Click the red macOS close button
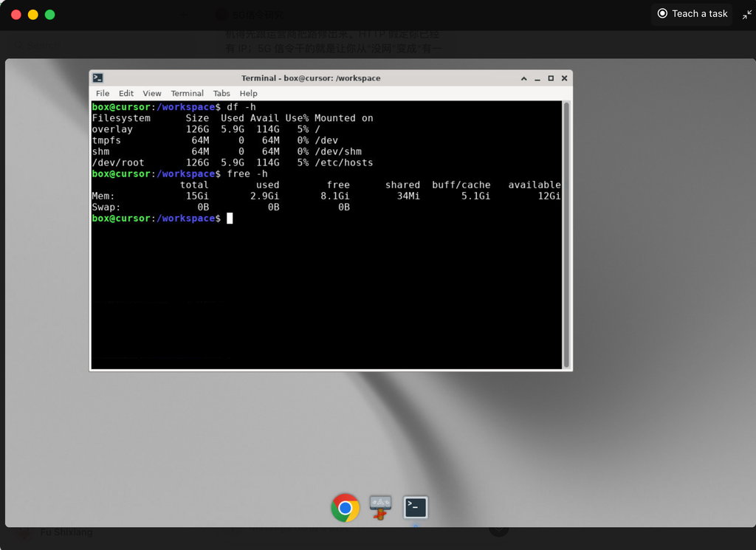This screenshot has width=756, height=550. 16,15
